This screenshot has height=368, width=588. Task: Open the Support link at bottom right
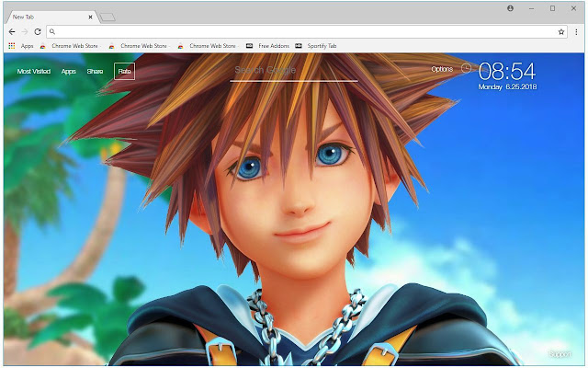click(560, 354)
